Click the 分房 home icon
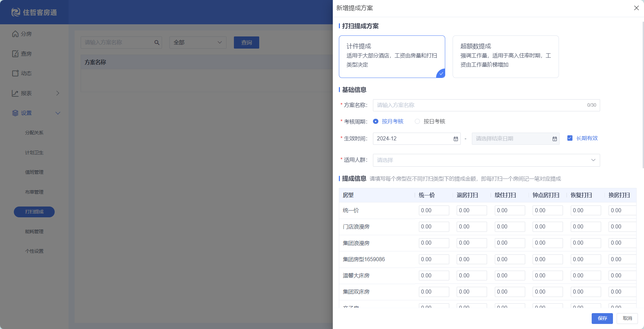 [x=15, y=34]
